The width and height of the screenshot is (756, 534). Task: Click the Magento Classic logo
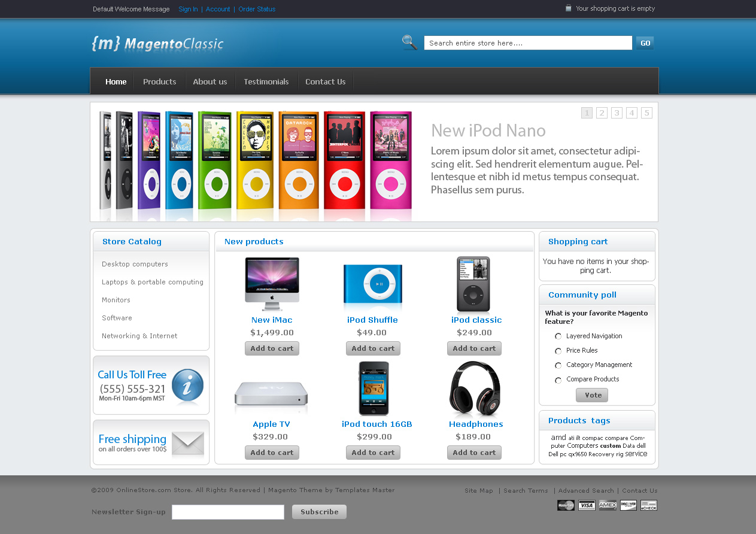coord(157,44)
